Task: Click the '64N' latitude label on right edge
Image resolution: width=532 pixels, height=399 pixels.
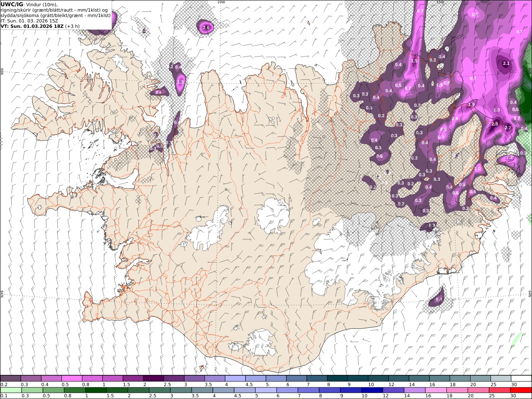Action: pyautogui.click(x=530, y=293)
